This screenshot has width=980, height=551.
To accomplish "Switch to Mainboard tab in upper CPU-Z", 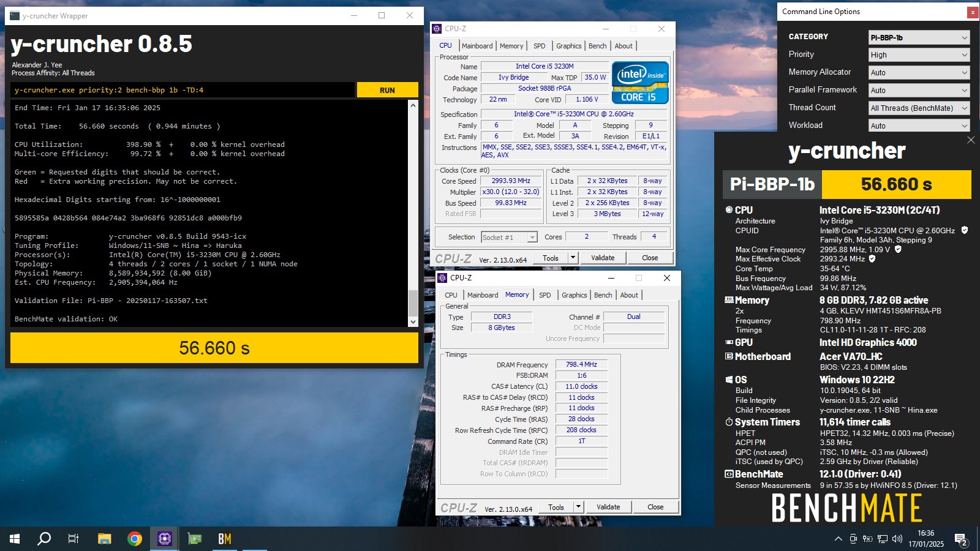I will tap(477, 46).
